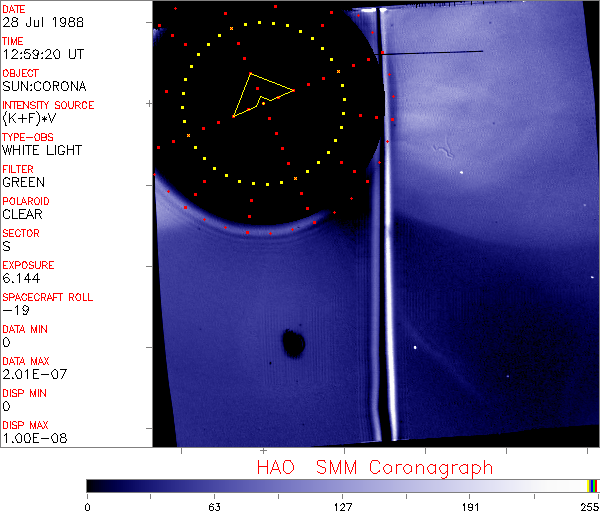Click the colorbar label 63
This screenshot has width=600, height=512.
click(215, 507)
